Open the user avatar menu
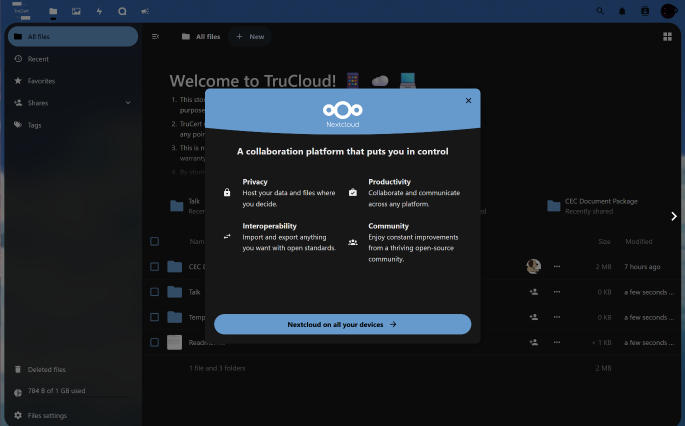 tap(668, 11)
